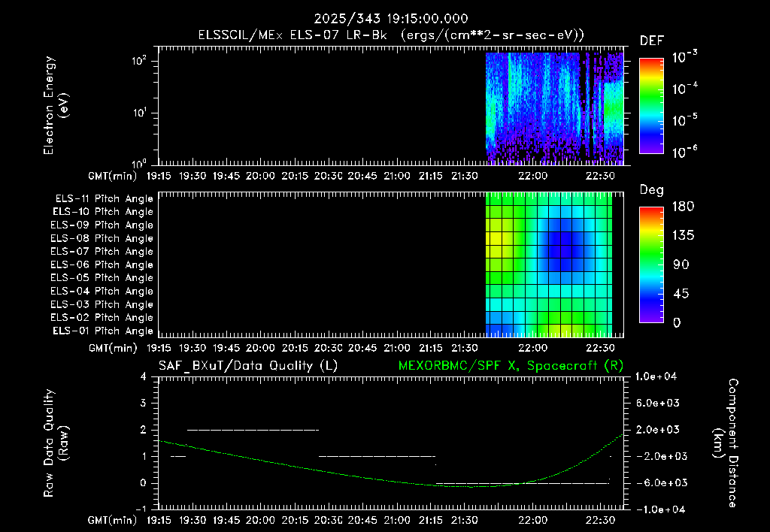Click the '10^-5' DEF scale tick label

click(x=684, y=119)
